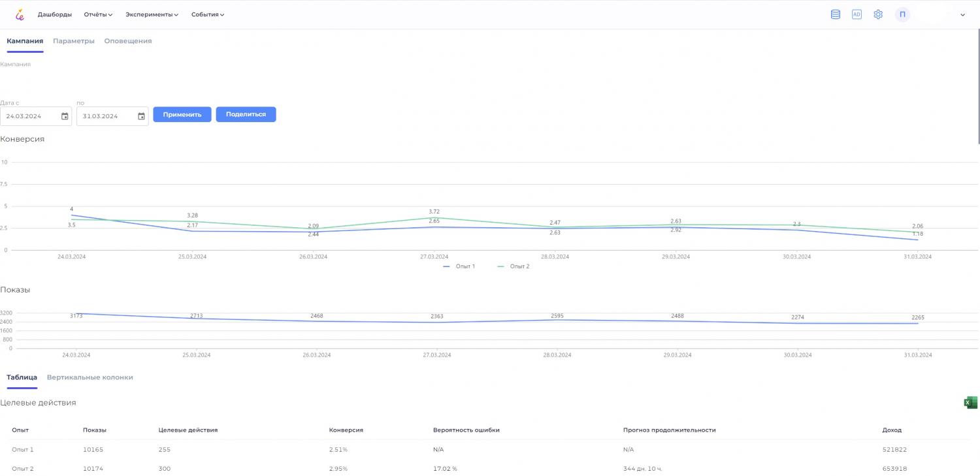The height and width of the screenshot is (476, 980).
Task: Expand the Отчёты dropdown menu
Action: [98, 14]
